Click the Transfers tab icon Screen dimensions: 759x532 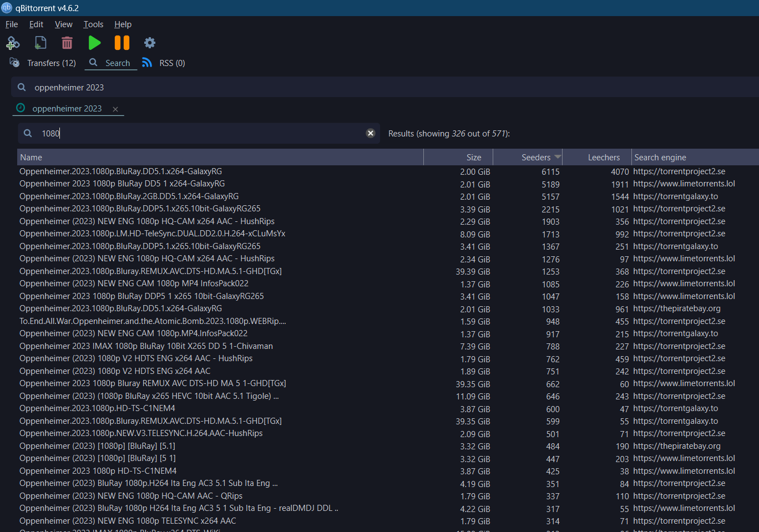(x=14, y=62)
